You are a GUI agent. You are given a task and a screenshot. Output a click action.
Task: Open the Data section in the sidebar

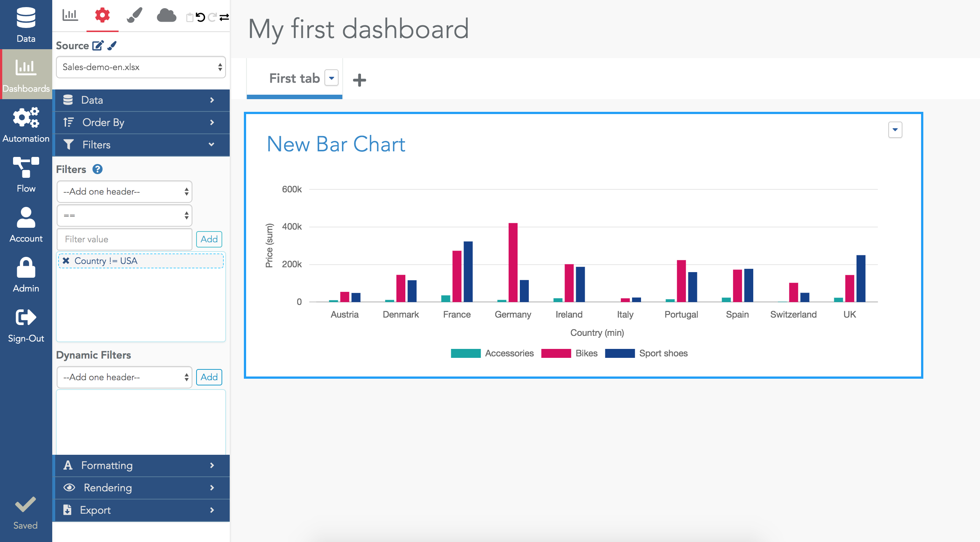pyautogui.click(x=26, y=25)
